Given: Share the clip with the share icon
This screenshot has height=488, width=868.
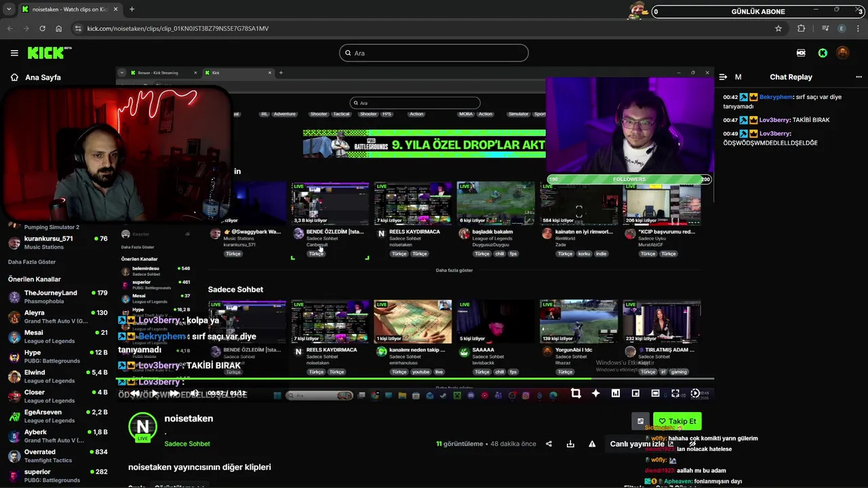Looking at the screenshot, I should 549,444.
